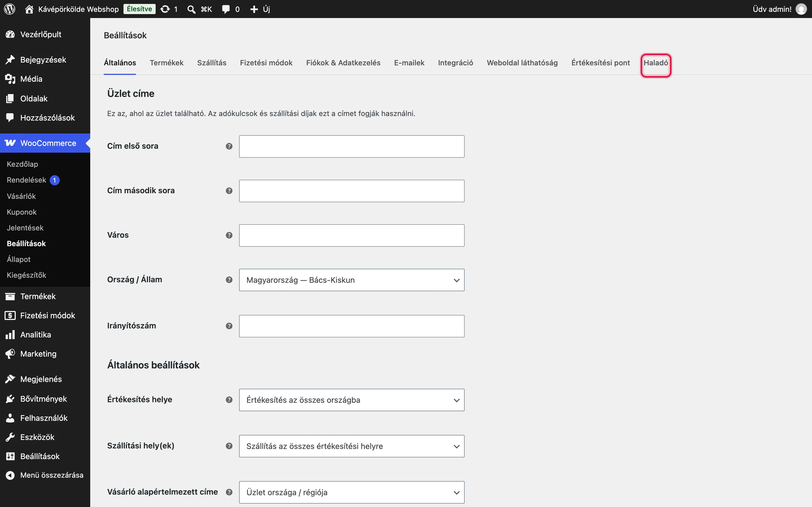
Task: Click the WordPress logo icon
Action: pyautogui.click(x=9, y=9)
